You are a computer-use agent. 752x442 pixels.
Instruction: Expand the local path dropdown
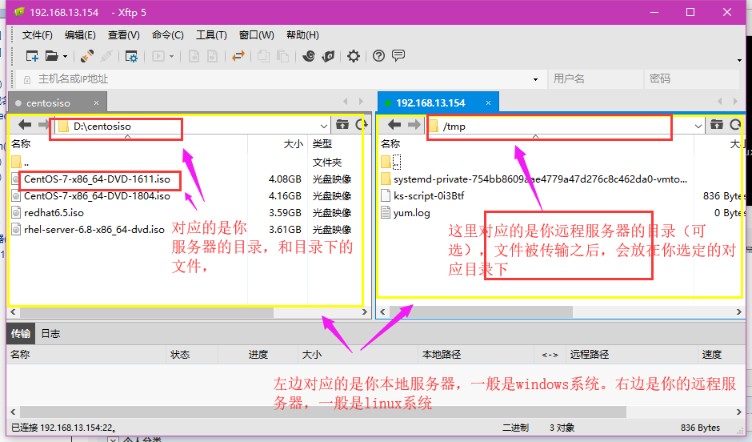tap(324, 126)
